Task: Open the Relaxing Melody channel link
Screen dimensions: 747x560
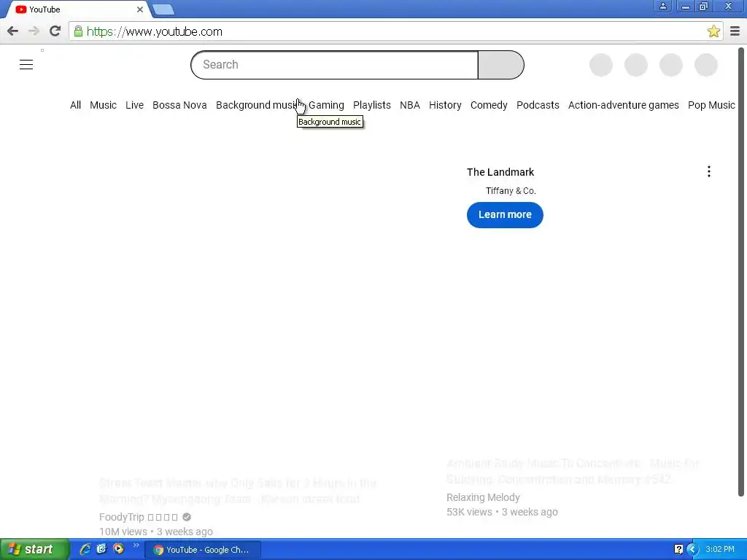Action: pos(483,497)
